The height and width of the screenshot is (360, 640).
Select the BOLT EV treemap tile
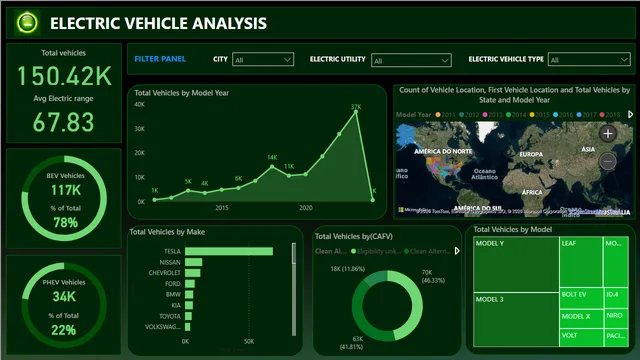pos(581,298)
